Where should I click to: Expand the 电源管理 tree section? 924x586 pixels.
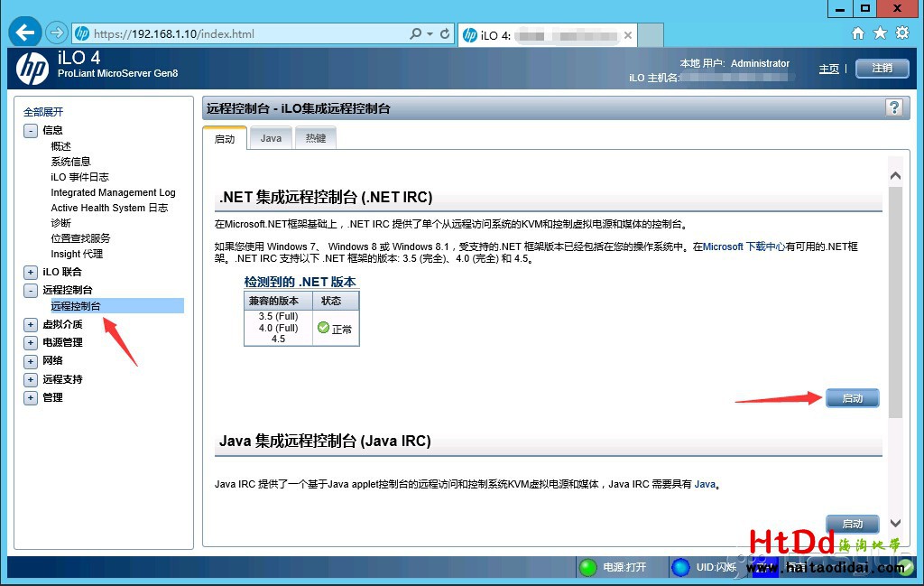[31, 342]
